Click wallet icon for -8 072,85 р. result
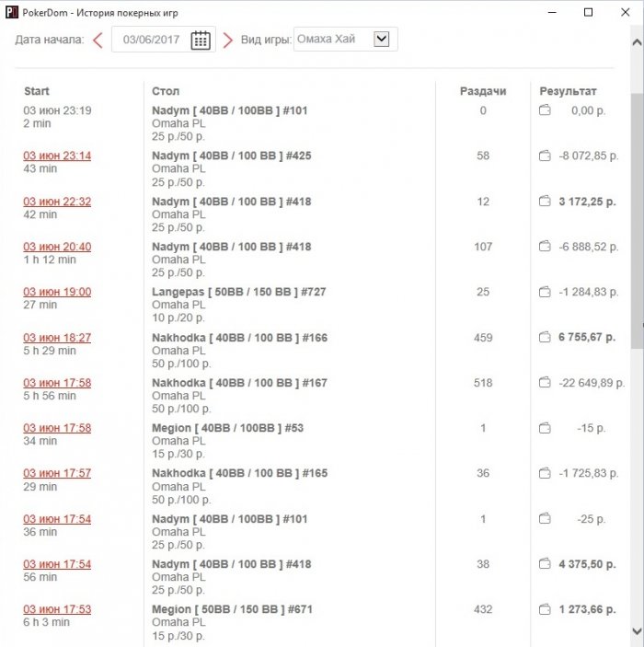Screen dimensions: 644x647 point(545,156)
